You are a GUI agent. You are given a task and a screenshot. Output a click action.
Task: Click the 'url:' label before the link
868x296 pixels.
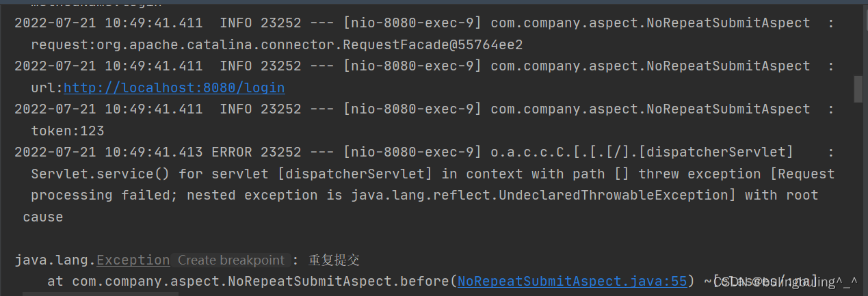coord(47,88)
